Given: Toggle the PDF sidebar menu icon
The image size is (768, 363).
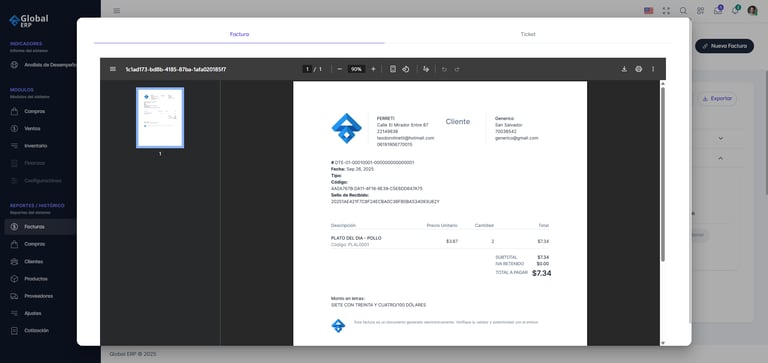Looking at the screenshot, I should [x=113, y=69].
